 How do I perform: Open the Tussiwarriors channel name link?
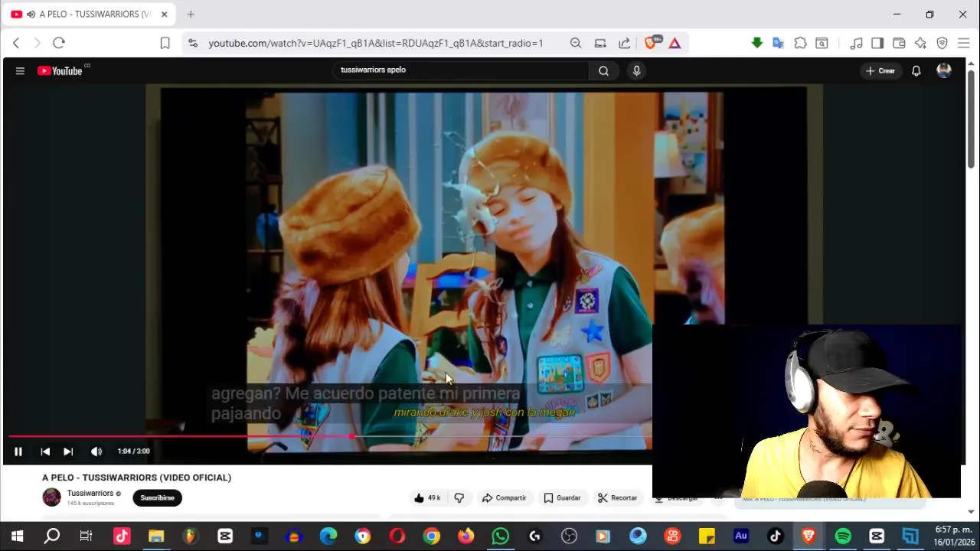[90, 494]
